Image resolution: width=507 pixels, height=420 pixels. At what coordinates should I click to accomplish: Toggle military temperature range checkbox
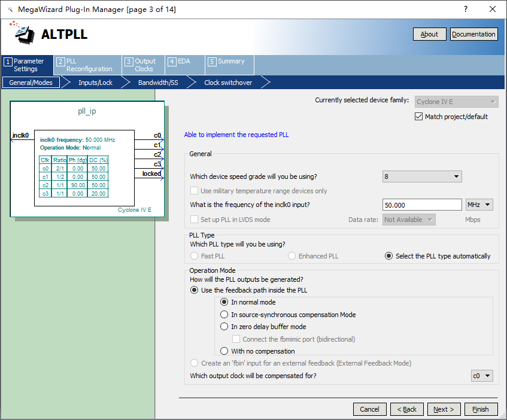pos(194,191)
